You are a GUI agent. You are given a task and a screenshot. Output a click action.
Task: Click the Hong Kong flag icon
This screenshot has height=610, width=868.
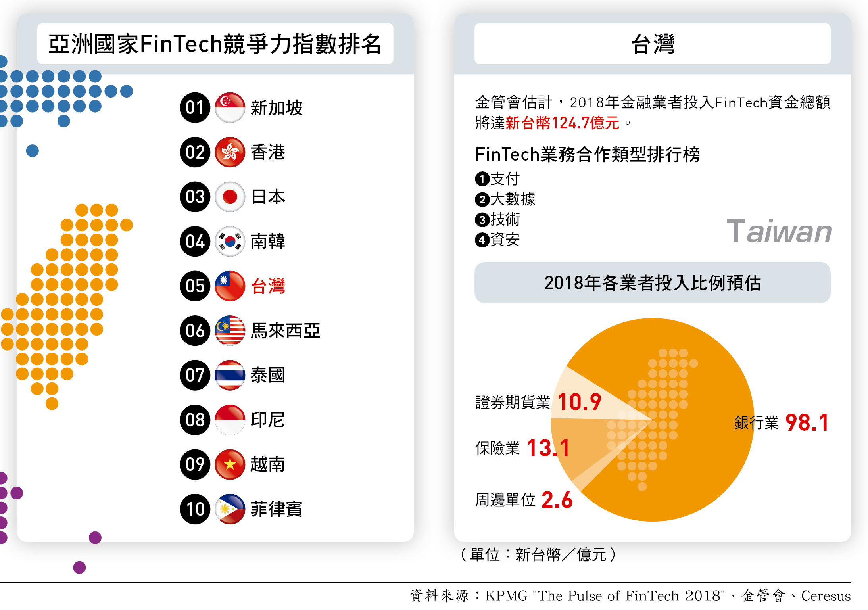pyautogui.click(x=230, y=152)
